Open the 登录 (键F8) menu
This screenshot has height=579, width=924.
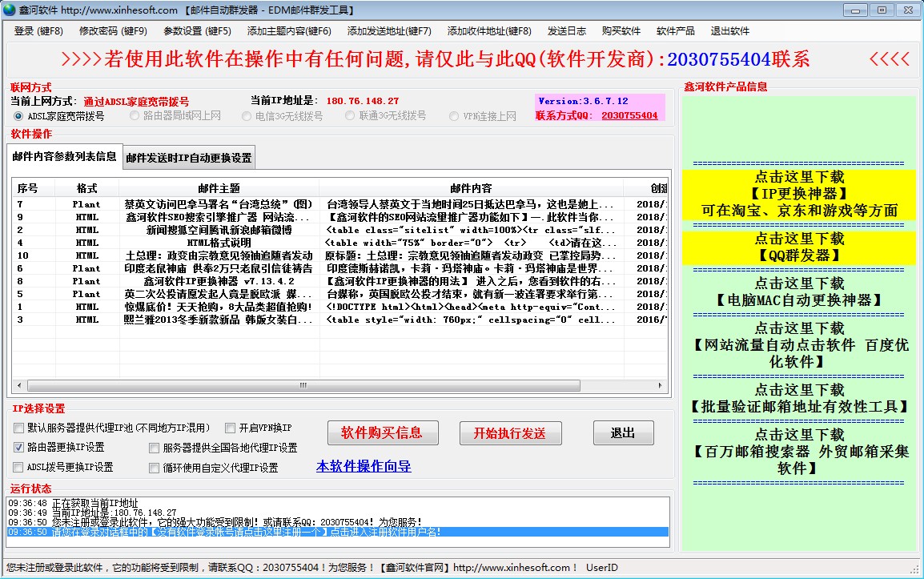39,31
